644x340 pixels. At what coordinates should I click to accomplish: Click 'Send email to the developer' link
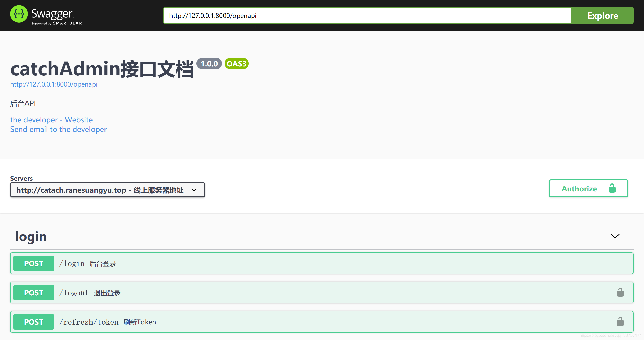tap(58, 129)
